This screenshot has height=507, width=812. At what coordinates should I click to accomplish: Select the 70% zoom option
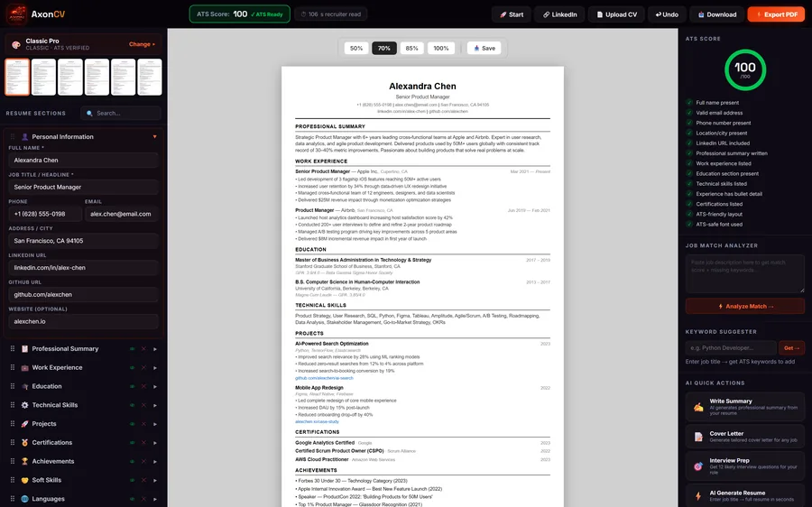[x=384, y=48]
